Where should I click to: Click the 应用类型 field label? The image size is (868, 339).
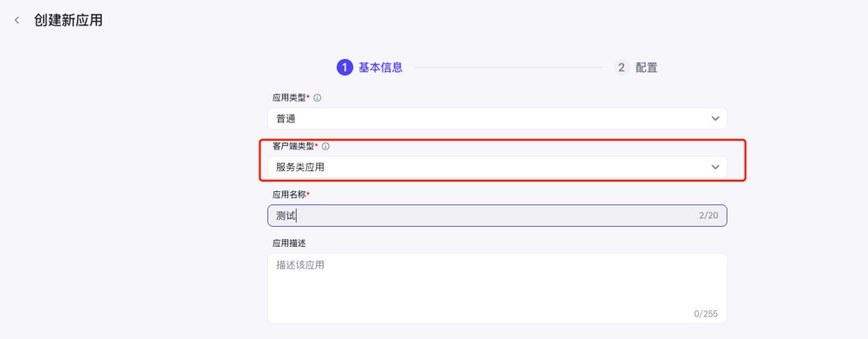pos(289,98)
